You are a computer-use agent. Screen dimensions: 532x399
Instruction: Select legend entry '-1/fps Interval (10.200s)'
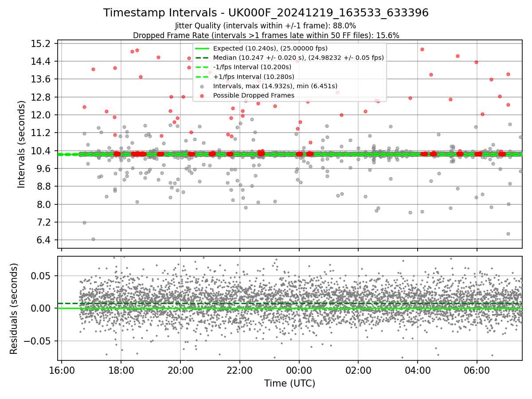252,67
